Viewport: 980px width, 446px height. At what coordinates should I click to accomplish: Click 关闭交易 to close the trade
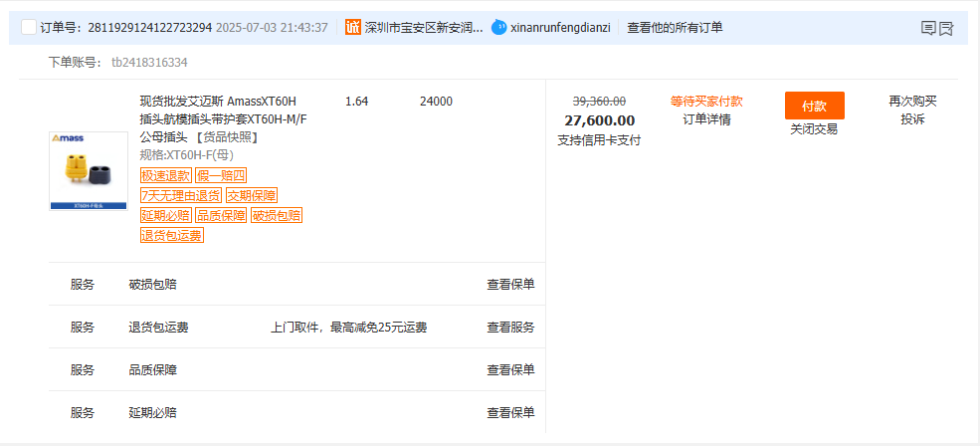point(815,129)
